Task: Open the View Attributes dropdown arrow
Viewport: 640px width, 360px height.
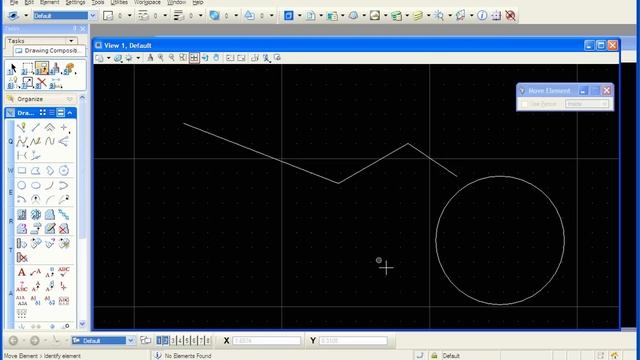Action: (x=109, y=58)
